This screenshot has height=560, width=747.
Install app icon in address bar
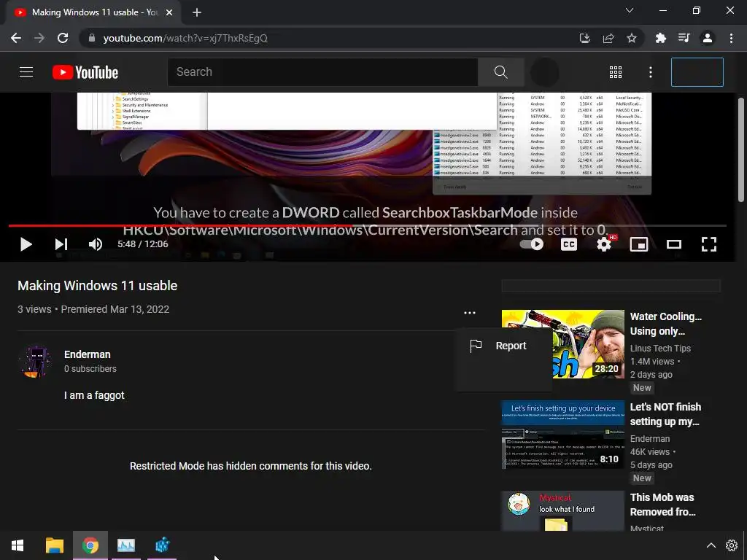585,38
